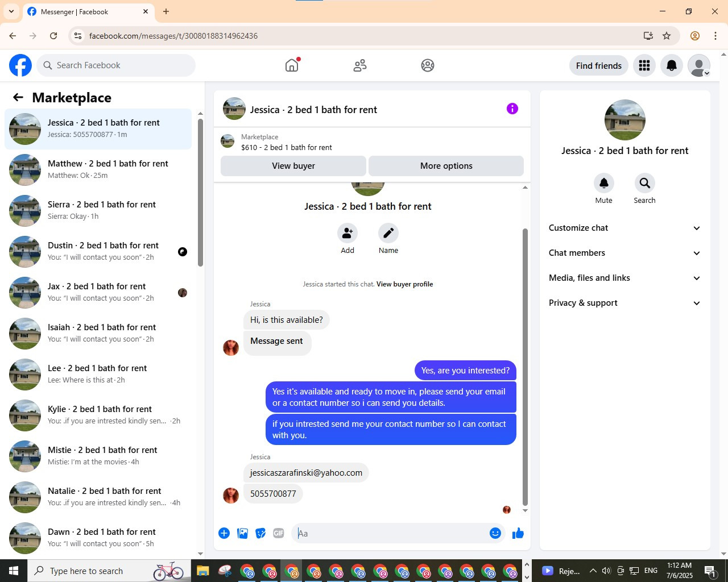
Task: Open Isaiah's conversation
Action: 98,334
